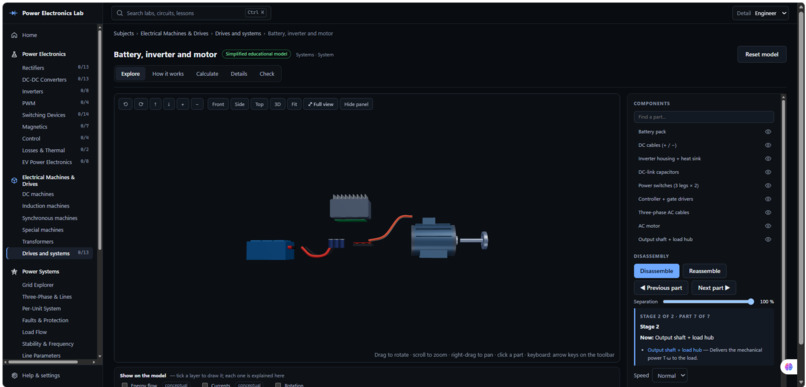
Task: Hide Controller + gate drivers part
Action: tap(768, 199)
